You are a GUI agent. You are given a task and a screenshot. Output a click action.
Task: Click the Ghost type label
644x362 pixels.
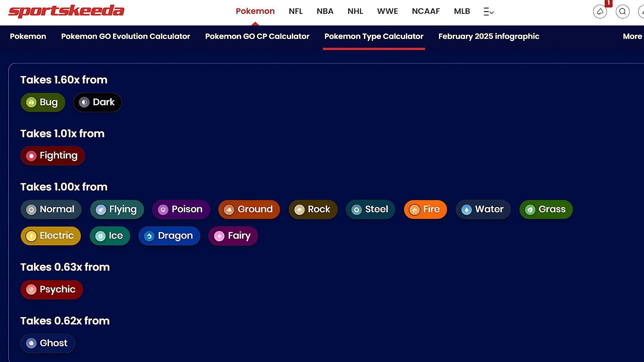(x=54, y=343)
